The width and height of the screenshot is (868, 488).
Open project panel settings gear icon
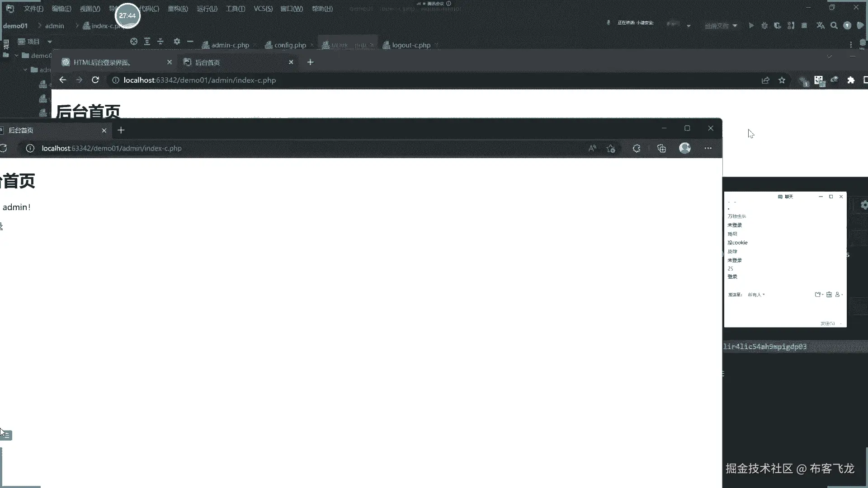pyautogui.click(x=177, y=41)
